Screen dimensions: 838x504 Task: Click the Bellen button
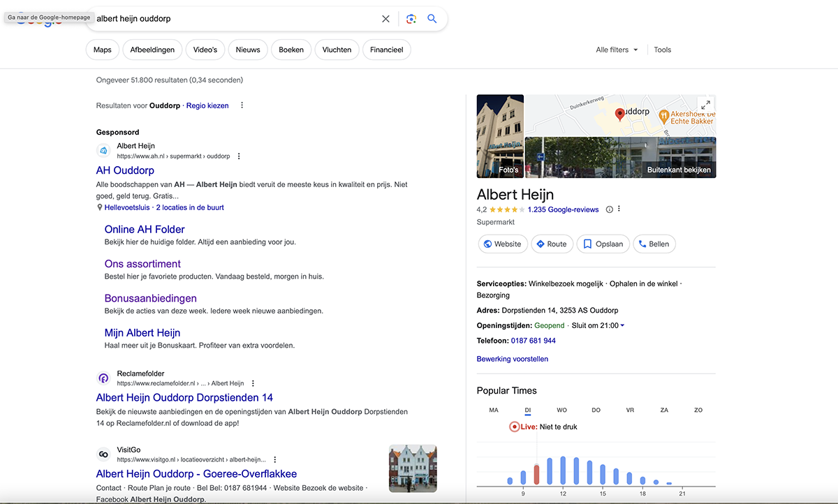654,244
